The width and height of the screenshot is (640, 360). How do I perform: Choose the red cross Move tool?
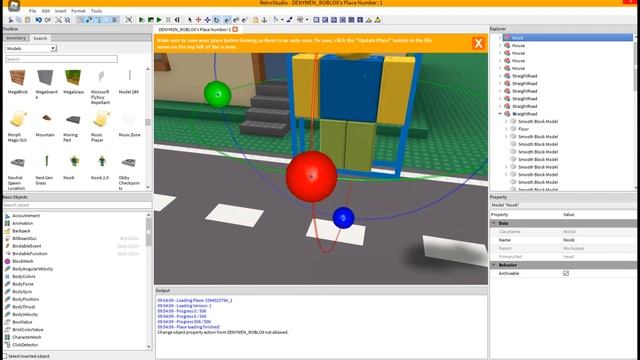coord(198,20)
